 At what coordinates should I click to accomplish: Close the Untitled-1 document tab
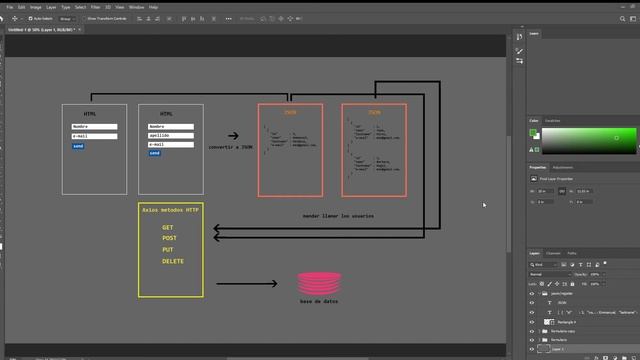[x=80, y=29]
